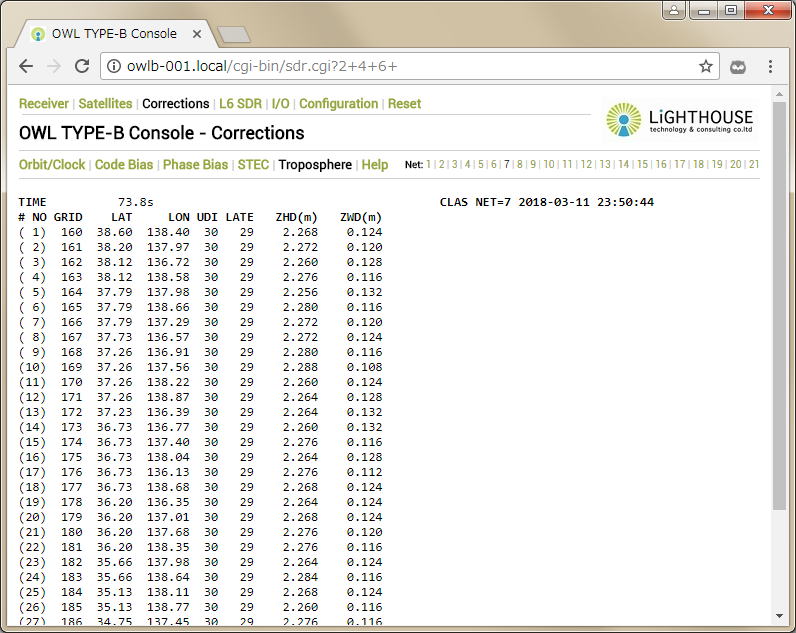Open the Phase Bias tab

195,165
